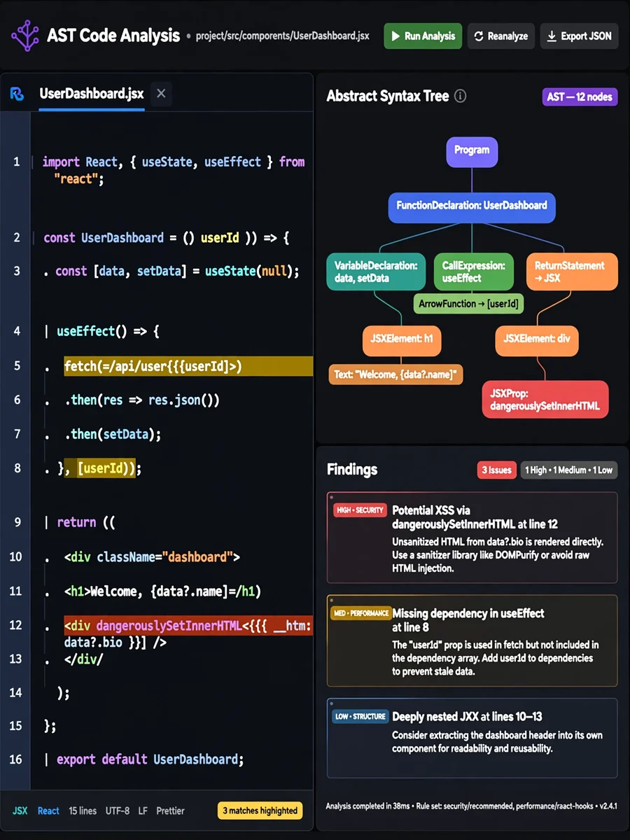Click the 15 lines status entry
630x840 pixels.
click(x=83, y=811)
